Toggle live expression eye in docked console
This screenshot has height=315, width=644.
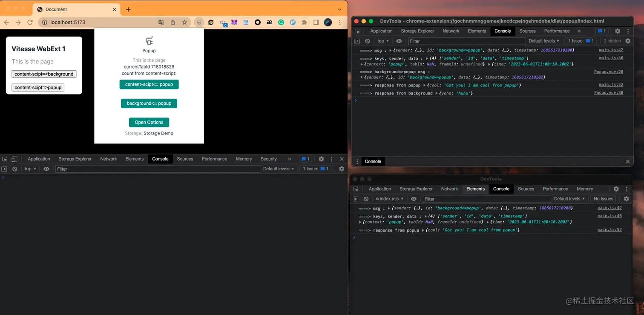click(x=46, y=169)
